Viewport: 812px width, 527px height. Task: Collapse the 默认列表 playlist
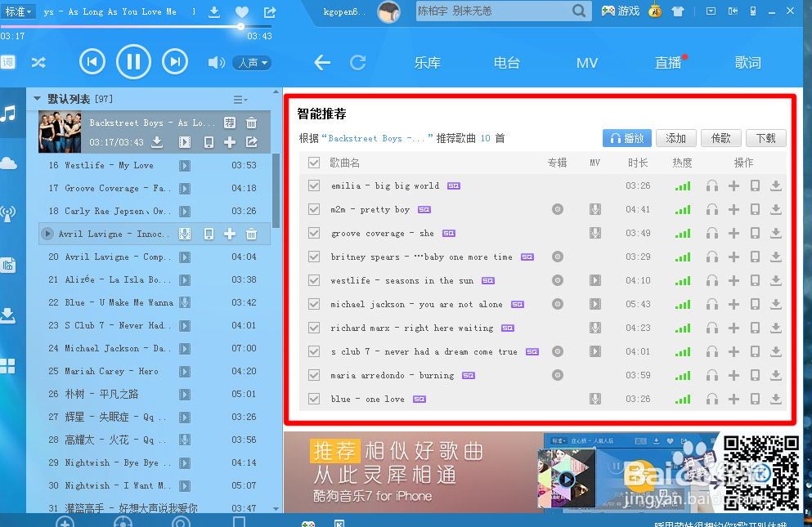click(38, 98)
